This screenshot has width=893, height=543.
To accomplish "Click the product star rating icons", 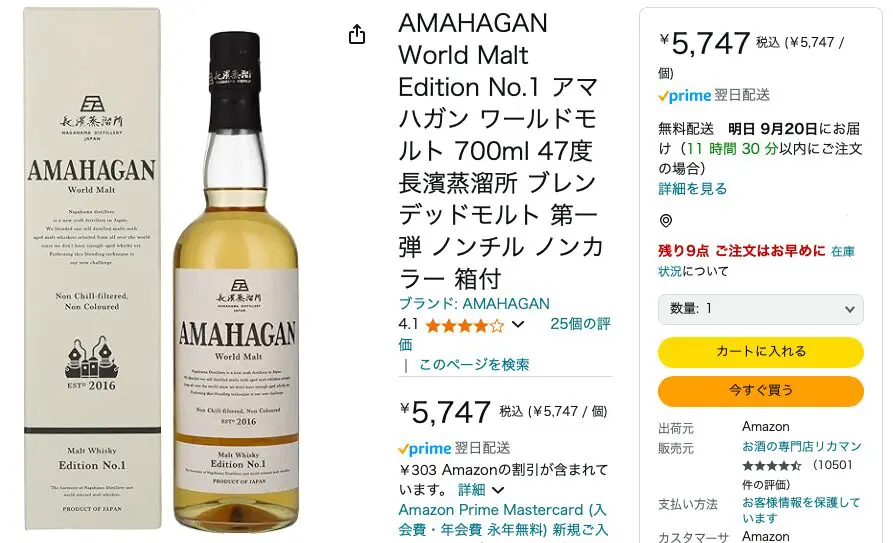I will point(465,325).
